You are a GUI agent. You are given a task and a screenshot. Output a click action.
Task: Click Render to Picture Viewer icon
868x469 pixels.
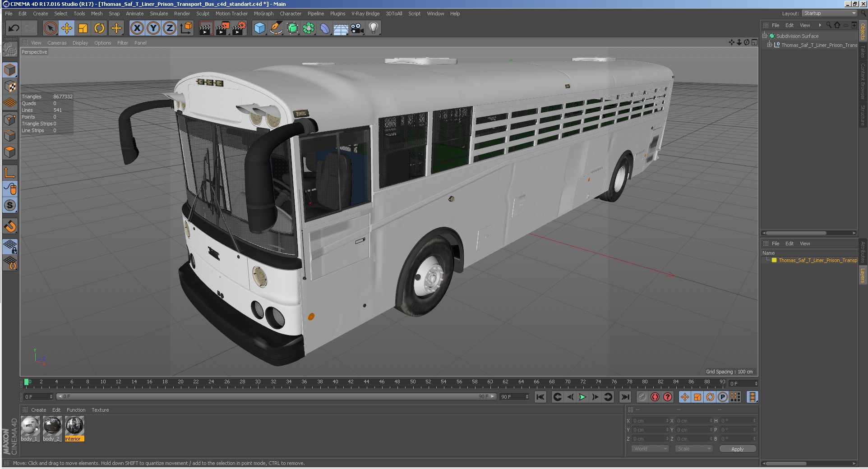(222, 28)
